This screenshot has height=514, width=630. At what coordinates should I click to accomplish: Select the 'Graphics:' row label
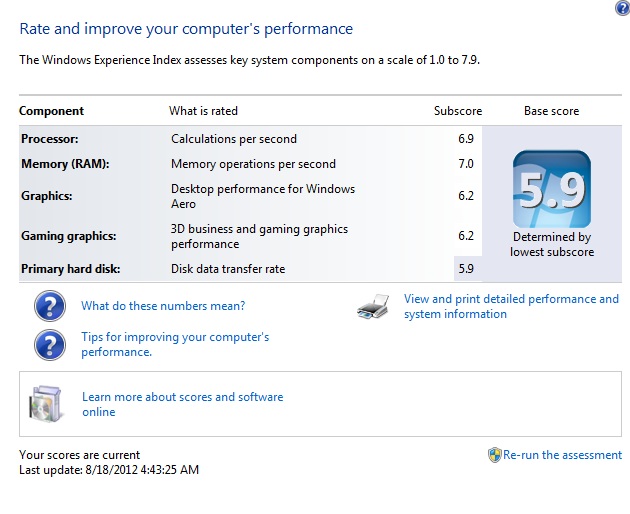[x=47, y=196]
